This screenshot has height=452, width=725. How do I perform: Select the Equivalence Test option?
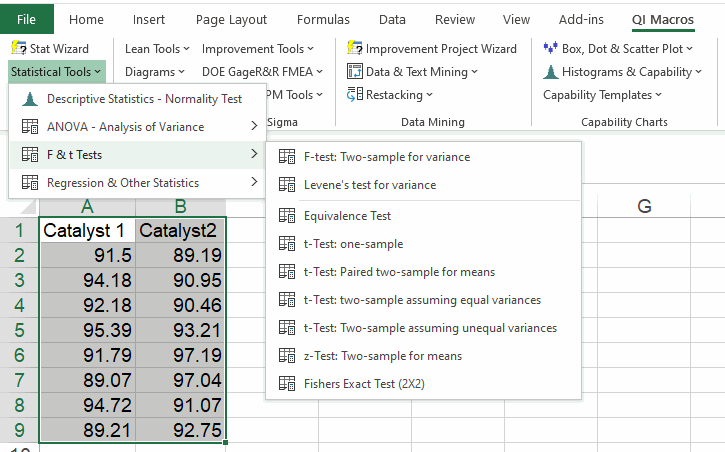click(347, 216)
